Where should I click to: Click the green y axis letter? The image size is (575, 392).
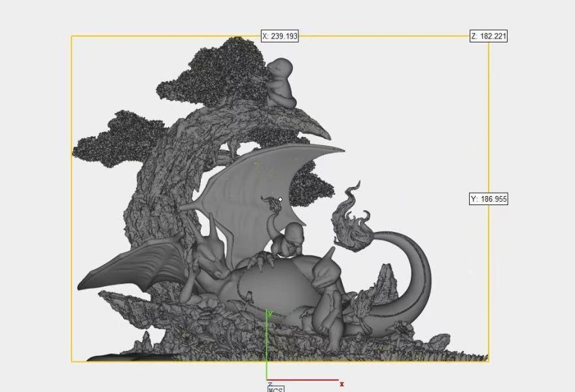(270, 313)
